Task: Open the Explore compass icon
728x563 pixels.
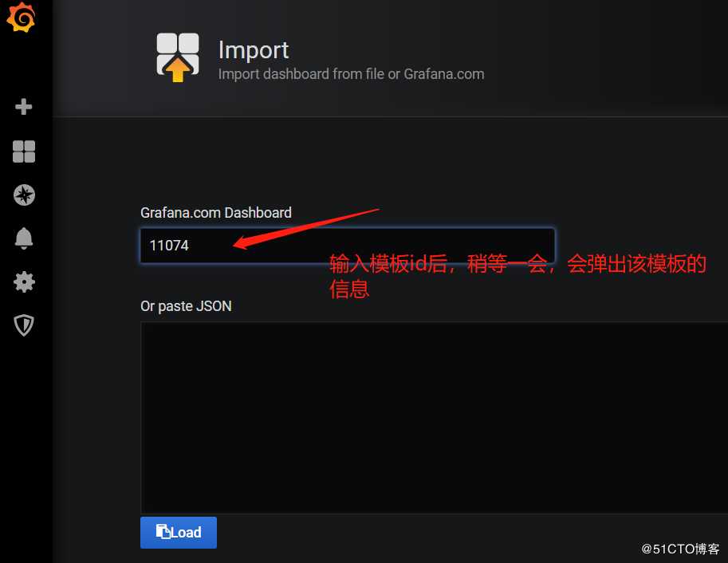Action: pos(24,195)
